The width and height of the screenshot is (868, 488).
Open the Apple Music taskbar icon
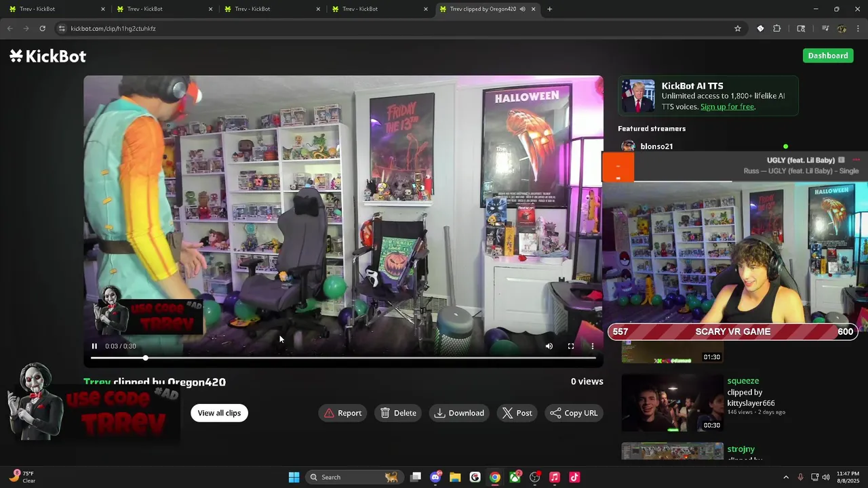point(555,477)
